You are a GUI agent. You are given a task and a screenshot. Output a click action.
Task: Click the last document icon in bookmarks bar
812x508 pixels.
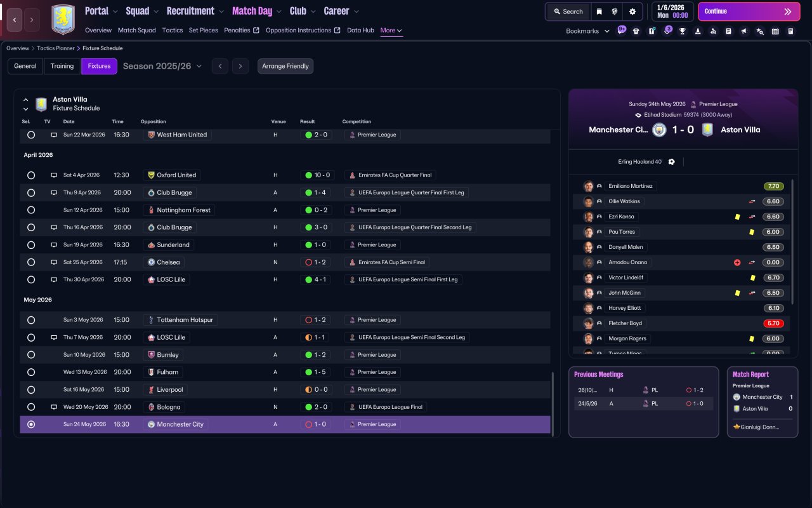(x=790, y=31)
